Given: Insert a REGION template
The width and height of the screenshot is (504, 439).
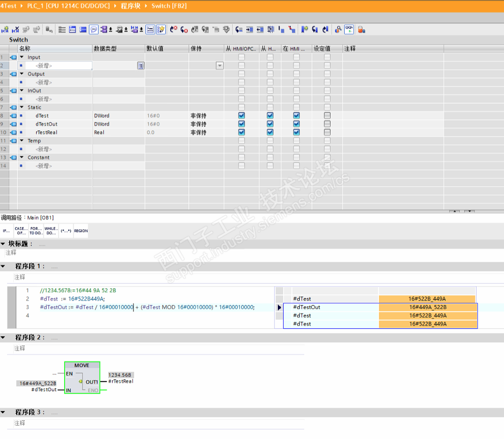Looking at the screenshot, I should (81, 231).
